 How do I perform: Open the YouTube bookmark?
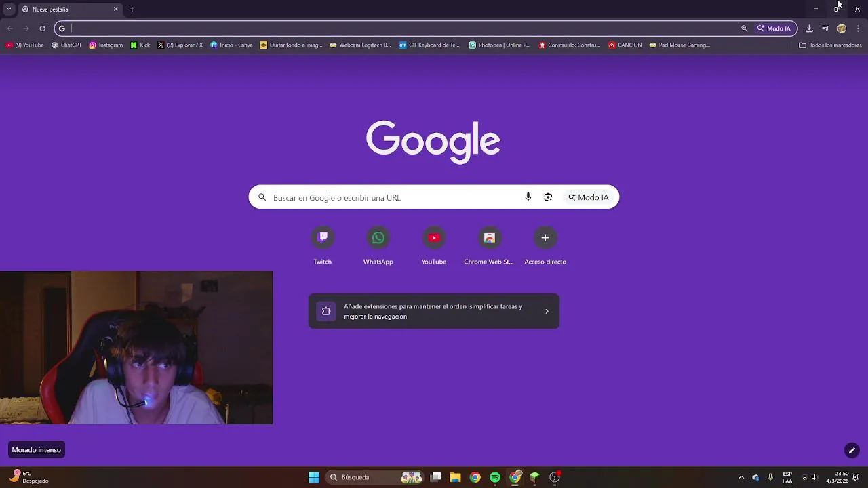25,45
